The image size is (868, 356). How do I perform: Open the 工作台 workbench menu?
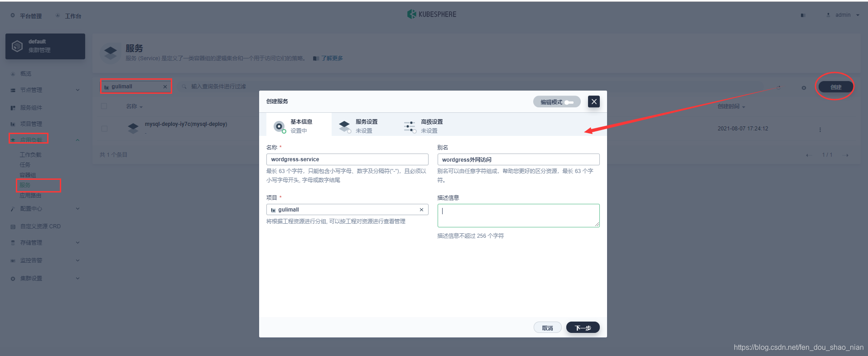(68, 16)
